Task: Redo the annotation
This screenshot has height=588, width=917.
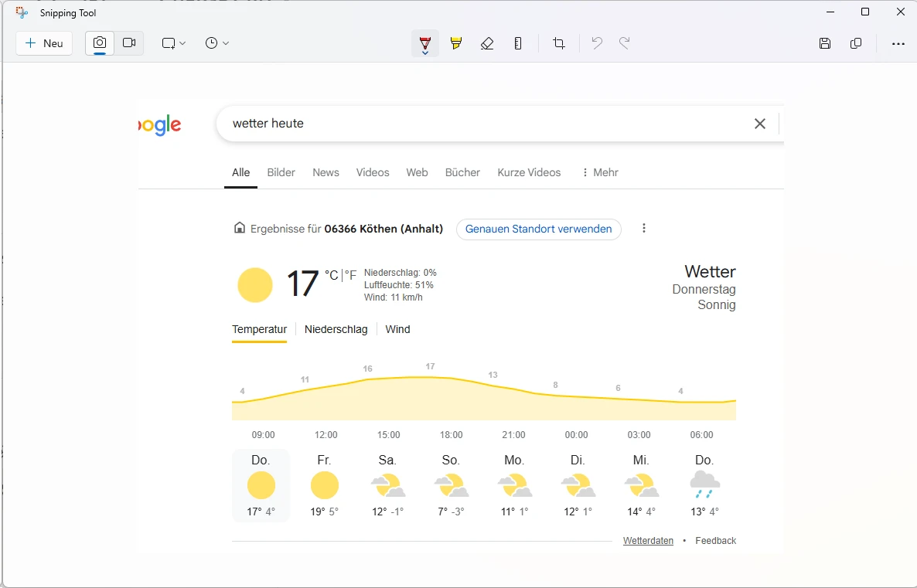Action: pyautogui.click(x=625, y=42)
